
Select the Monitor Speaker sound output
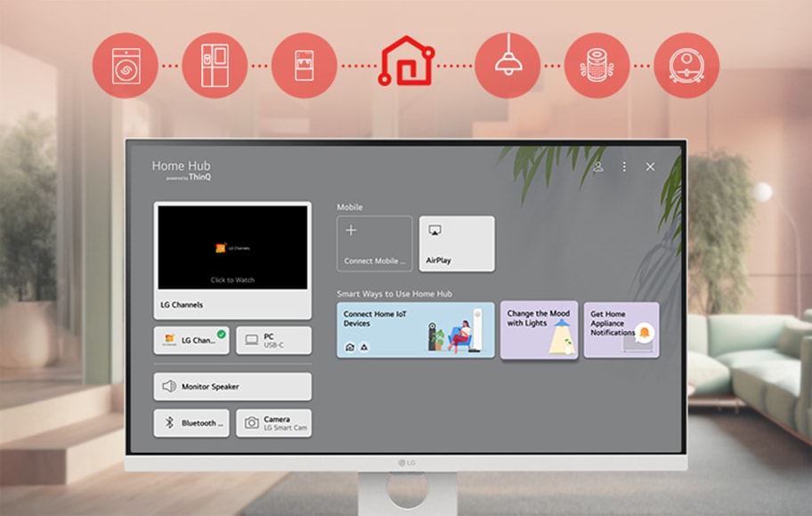tap(232, 387)
